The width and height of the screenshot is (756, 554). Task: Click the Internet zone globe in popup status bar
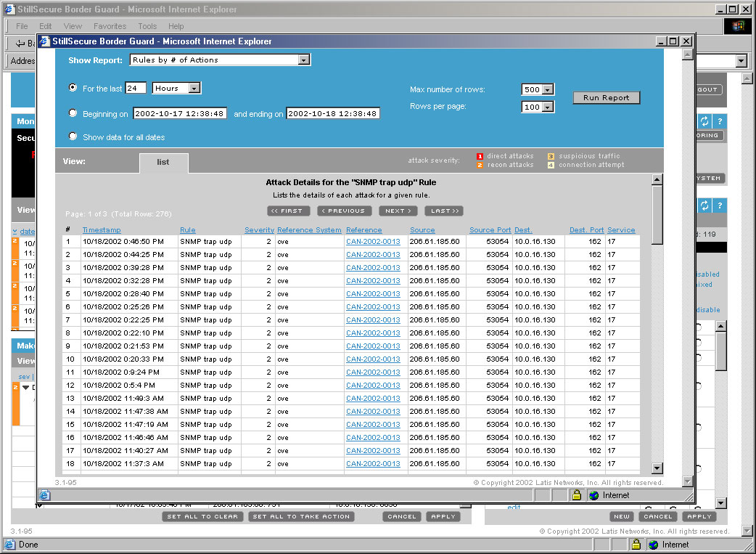pos(594,495)
